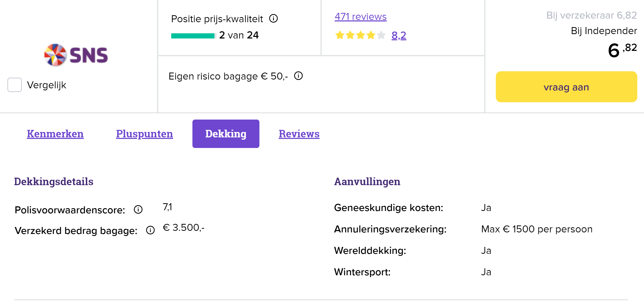Click the SNS logo

click(x=76, y=55)
